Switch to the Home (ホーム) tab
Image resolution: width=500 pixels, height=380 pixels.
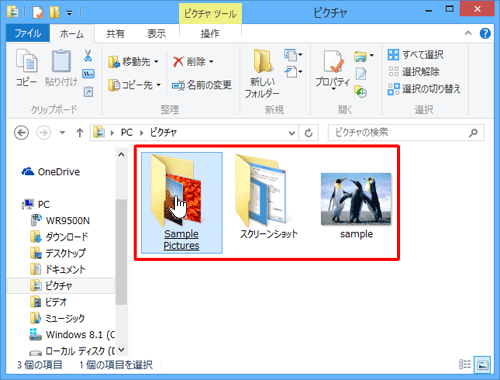[72, 34]
